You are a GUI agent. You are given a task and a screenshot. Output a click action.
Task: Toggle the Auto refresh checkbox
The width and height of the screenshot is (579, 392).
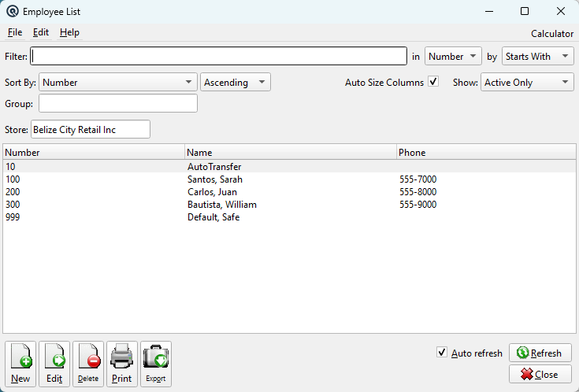442,352
